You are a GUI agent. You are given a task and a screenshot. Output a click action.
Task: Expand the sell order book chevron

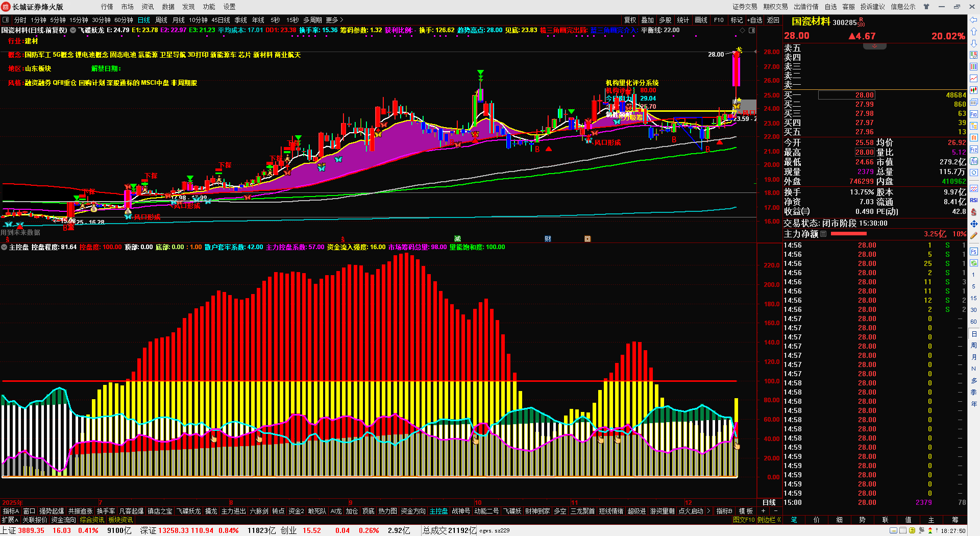(x=874, y=46)
